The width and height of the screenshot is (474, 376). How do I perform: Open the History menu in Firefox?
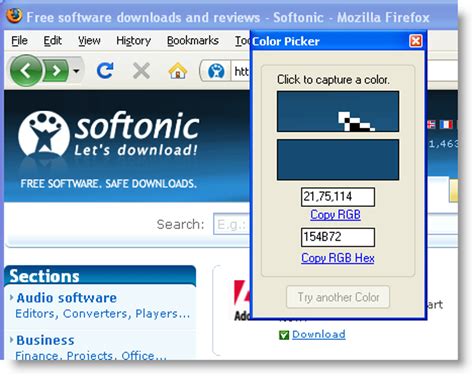[x=133, y=41]
